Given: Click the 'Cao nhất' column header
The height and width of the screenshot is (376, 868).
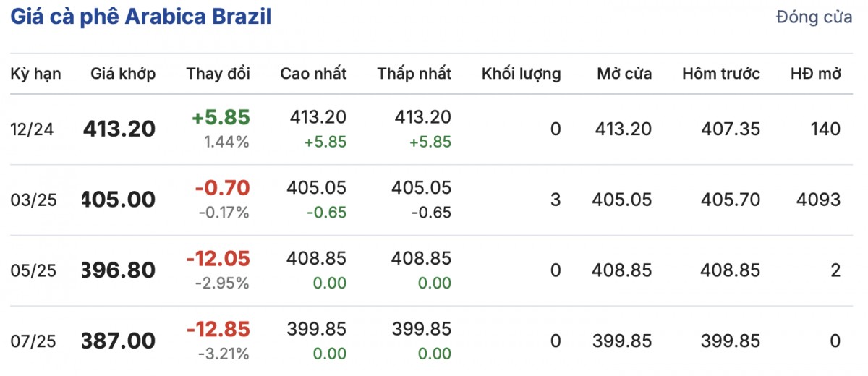Looking at the screenshot, I should (313, 74).
